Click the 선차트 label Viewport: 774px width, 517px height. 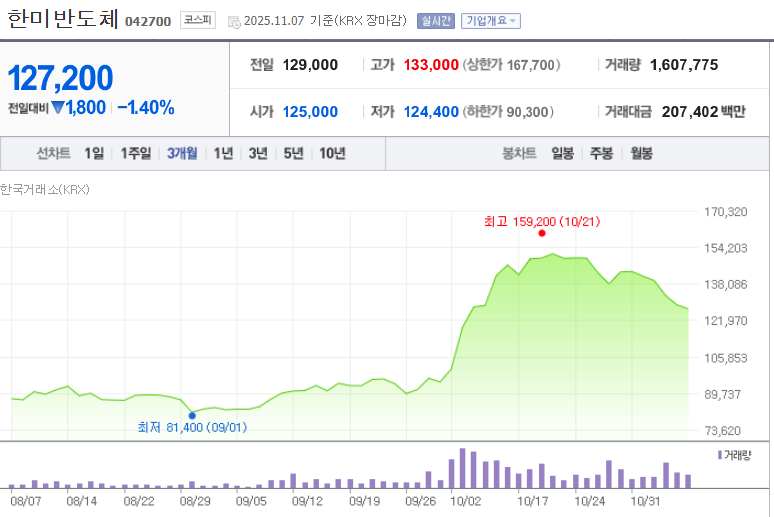pyautogui.click(x=53, y=154)
